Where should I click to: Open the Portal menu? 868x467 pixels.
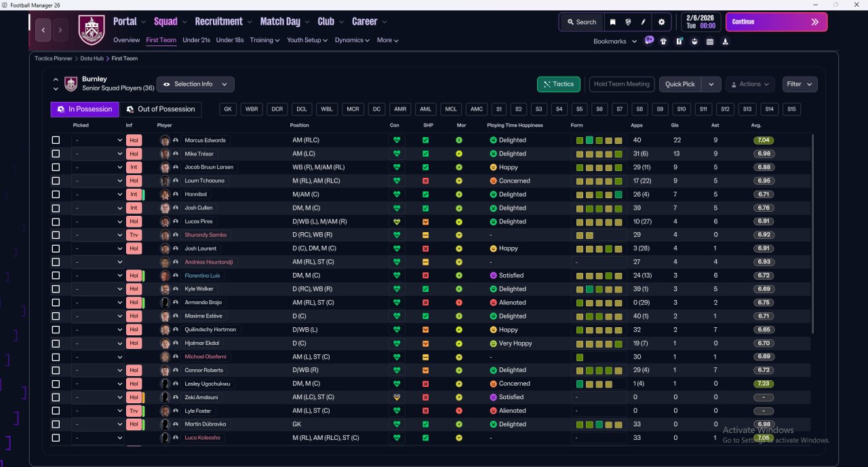pyautogui.click(x=129, y=22)
